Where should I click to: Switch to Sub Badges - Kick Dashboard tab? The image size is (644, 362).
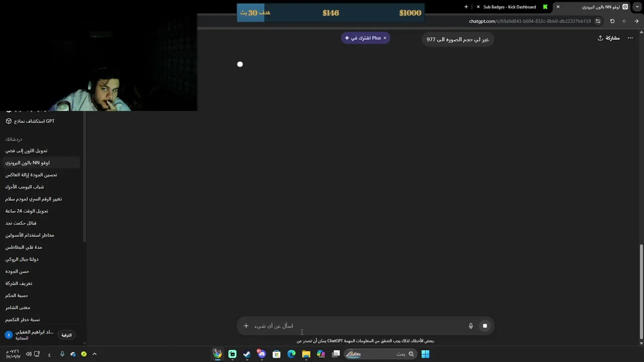pyautogui.click(x=509, y=7)
